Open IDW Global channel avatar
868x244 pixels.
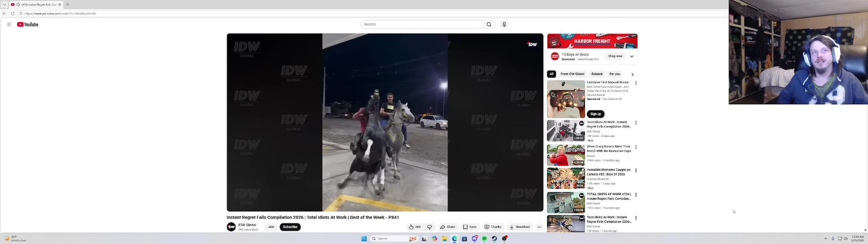(x=231, y=227)
